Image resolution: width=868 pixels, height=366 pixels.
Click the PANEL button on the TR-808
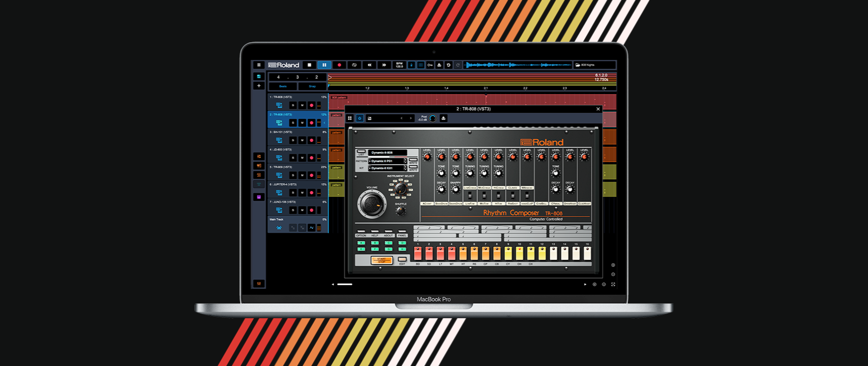click(402, 232)
